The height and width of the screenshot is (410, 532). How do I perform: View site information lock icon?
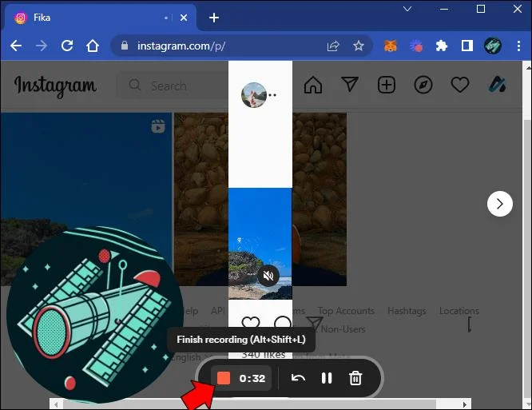point(125,46)
